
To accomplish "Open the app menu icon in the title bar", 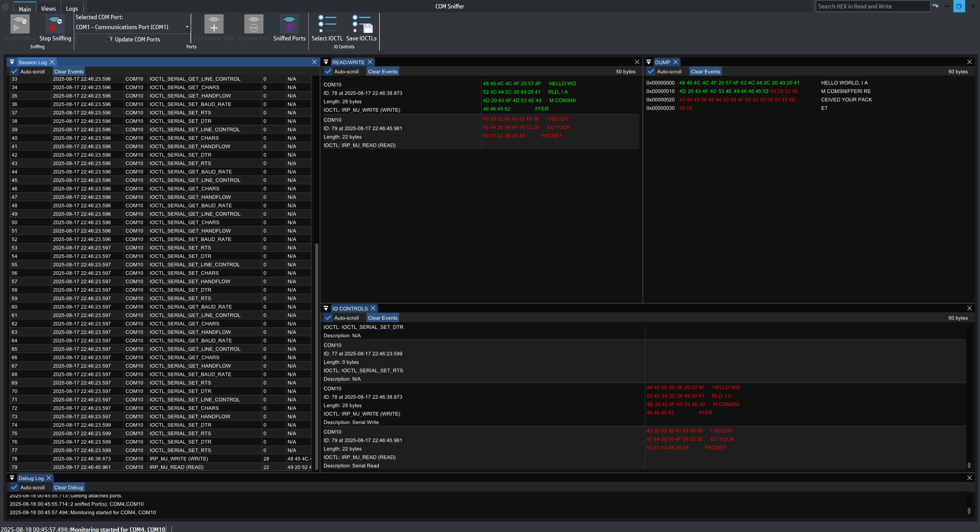I will 5,6.
